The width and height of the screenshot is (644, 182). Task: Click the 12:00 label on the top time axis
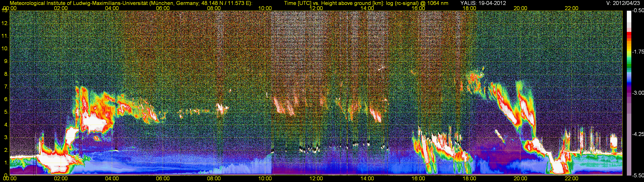click(316, 8)
